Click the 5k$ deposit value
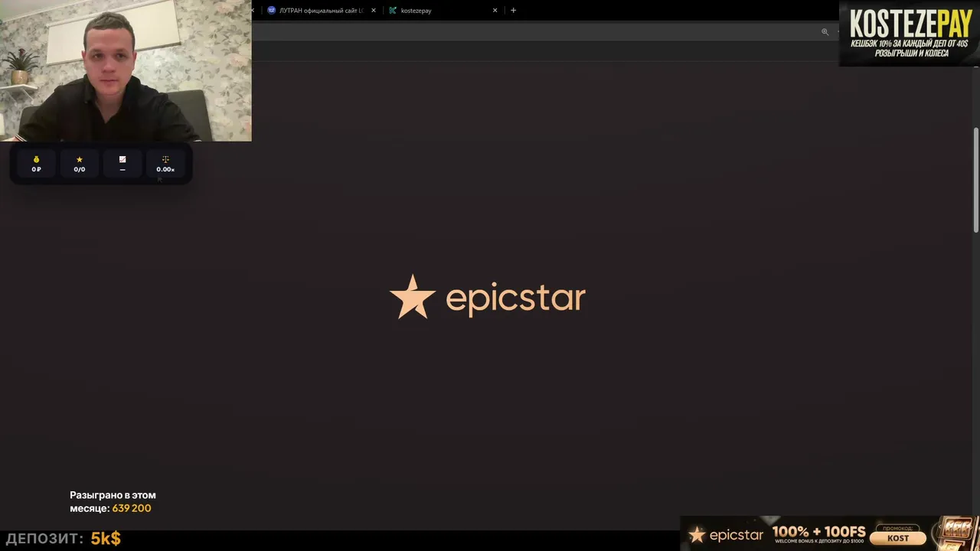Screen dimensions: 980x551 [106, 538]
